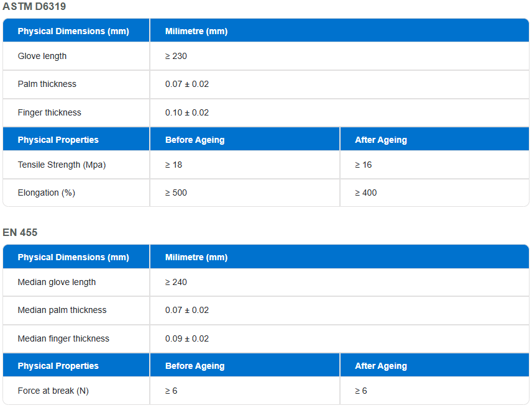The image size is (532, 408).
Task: Select the Palm thickness row label
Action: coord(47,84)
